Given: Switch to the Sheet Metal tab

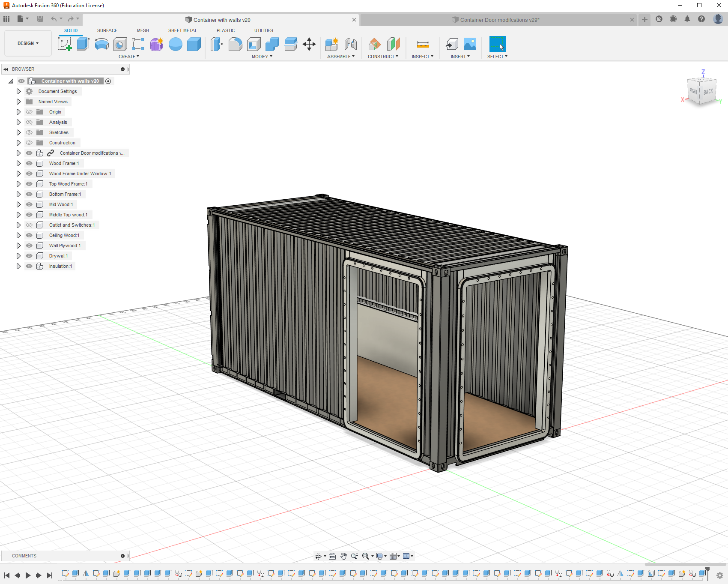Looking at the screenshot, I should (182, 30).
